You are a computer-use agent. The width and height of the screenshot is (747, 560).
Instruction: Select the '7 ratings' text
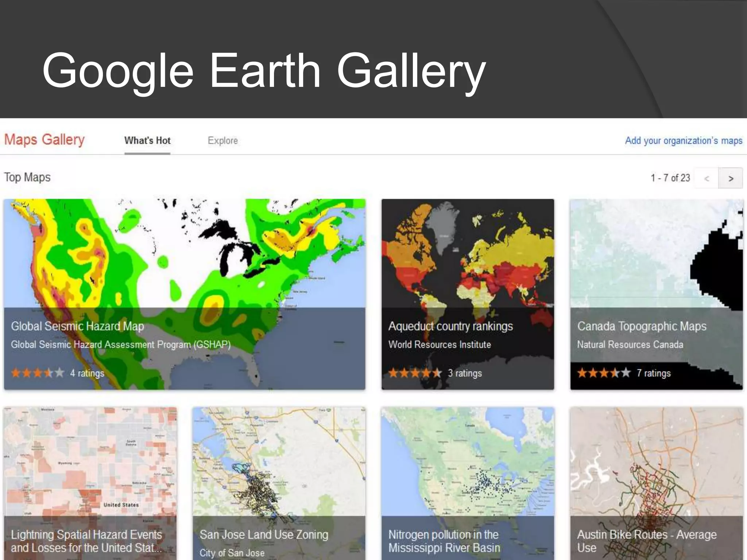(654, 373)
